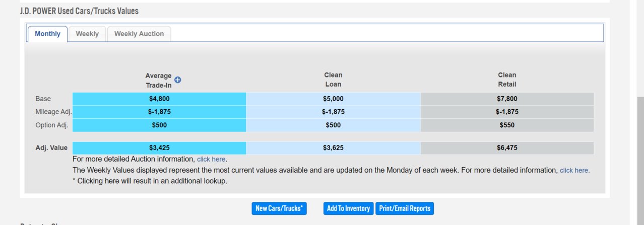Image resolution: width=644 pixels, height=225 pixels.
Task: Follow the Auction information click here link
Action: [211, 159]
